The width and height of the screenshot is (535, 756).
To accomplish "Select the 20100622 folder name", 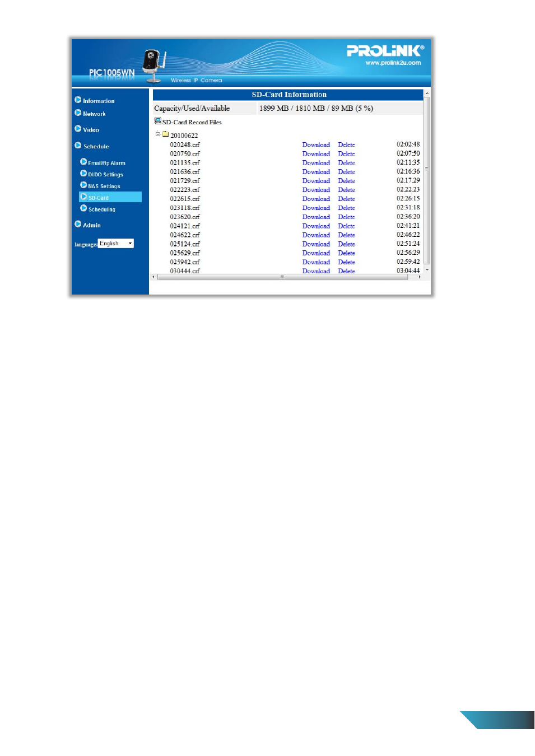I will click(184, 136).
